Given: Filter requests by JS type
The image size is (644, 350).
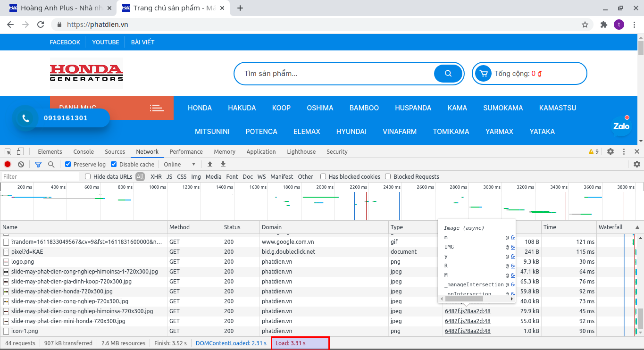Looking at the screenshot, I should click(169, 176).
